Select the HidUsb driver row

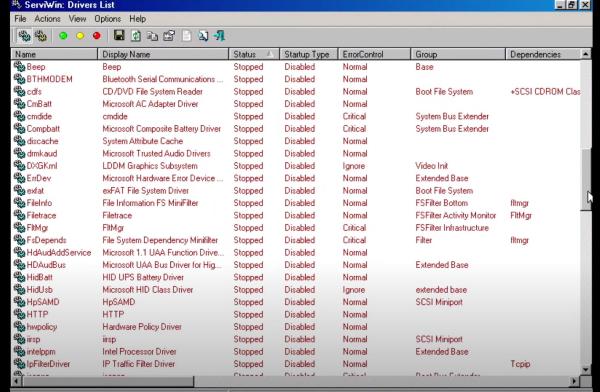pyautogui.click(x=296, y=290)
